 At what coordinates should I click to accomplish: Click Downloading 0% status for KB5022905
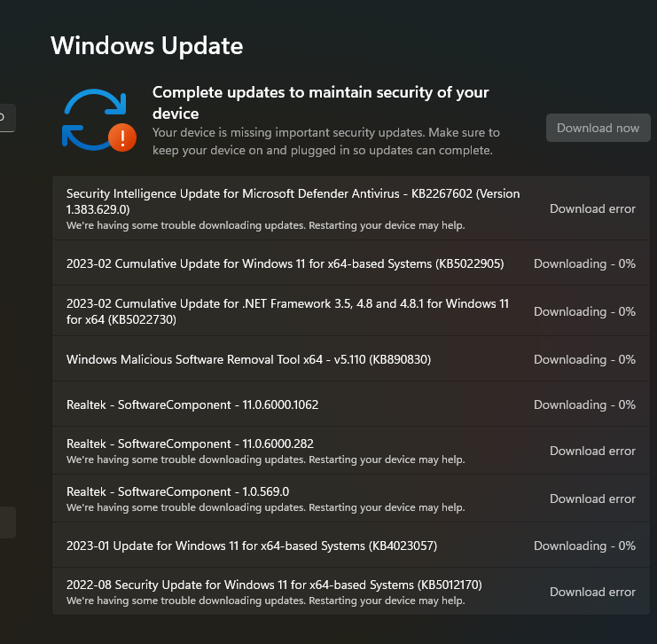tap(584, 263)
